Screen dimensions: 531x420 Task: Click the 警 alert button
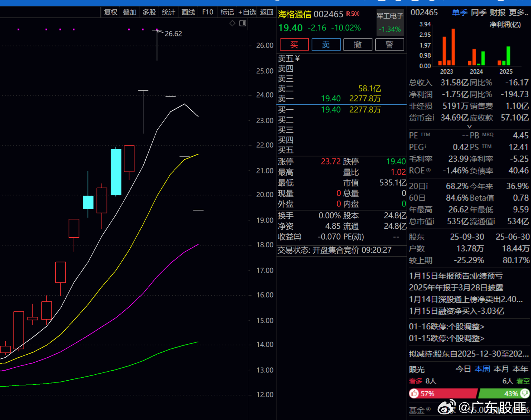click(389, 45)
